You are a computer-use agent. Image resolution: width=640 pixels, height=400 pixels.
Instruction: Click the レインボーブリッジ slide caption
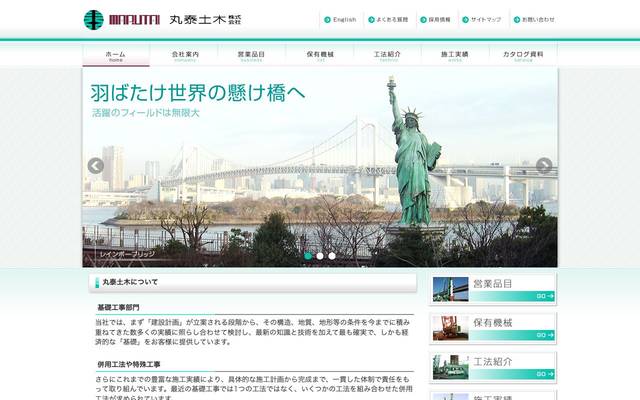[x=127, y=254]
